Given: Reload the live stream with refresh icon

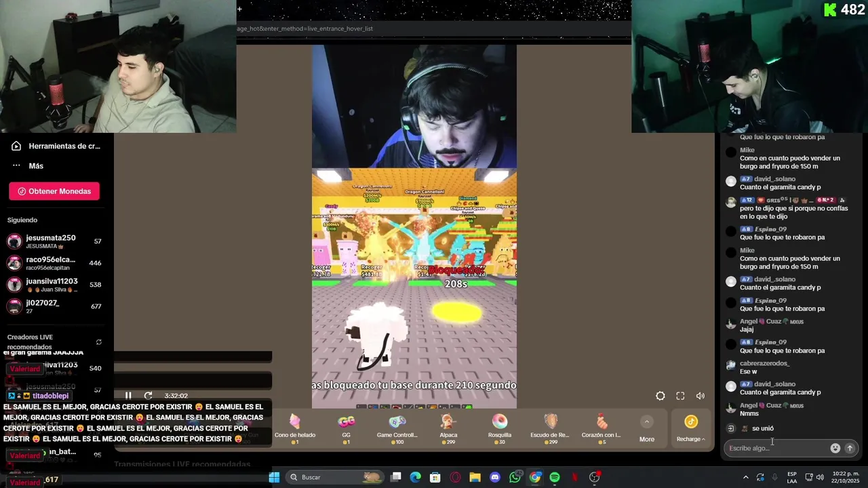Looking at the screenshot, I should [148, 396].
